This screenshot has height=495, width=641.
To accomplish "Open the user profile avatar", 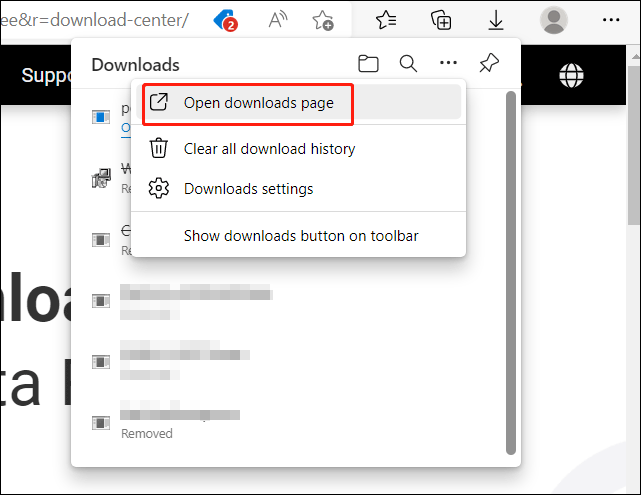I will tap(554, 20).
